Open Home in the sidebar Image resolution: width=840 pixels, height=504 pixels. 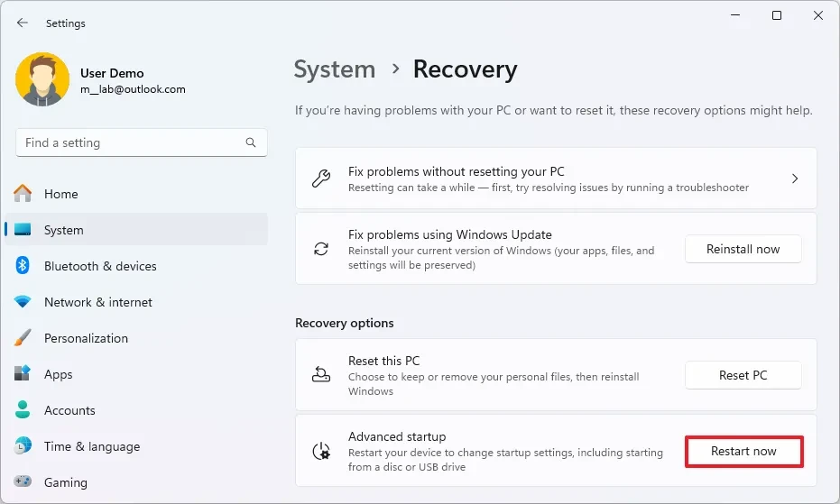pyautogui.click(x=136, y=194)
